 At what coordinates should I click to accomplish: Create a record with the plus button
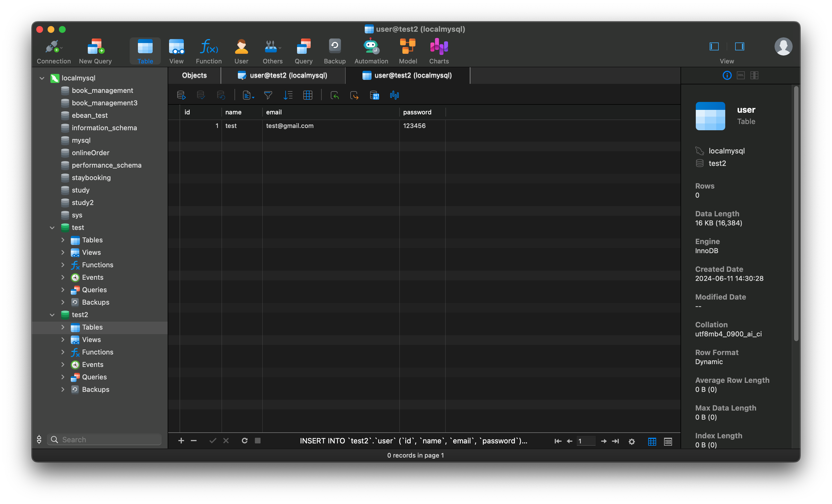click(181, 441)
